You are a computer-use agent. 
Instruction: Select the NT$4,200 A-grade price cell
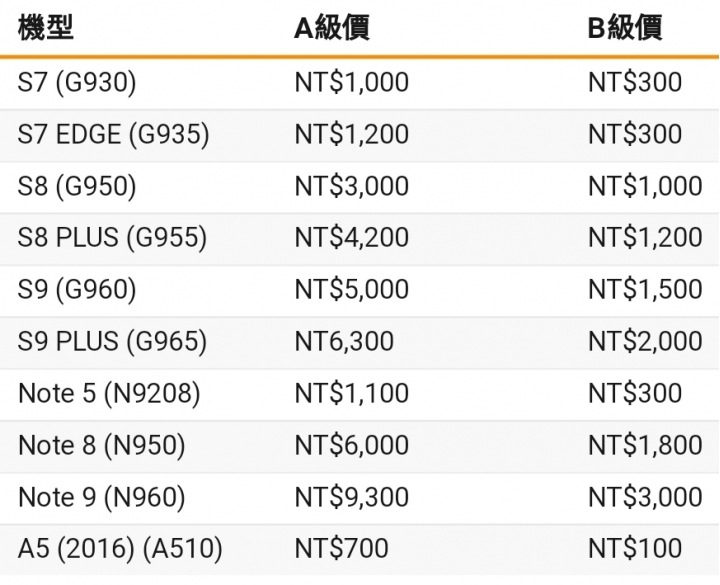(x=352, y=238)
